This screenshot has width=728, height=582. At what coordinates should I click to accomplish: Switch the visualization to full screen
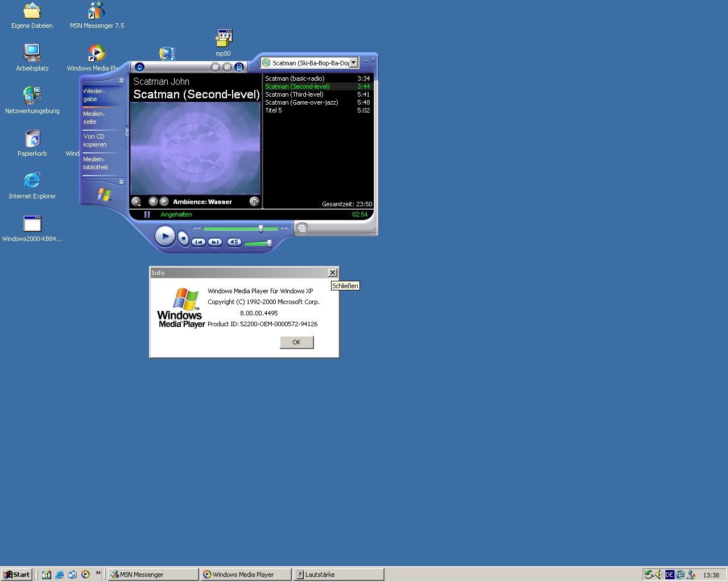(254, 202)
